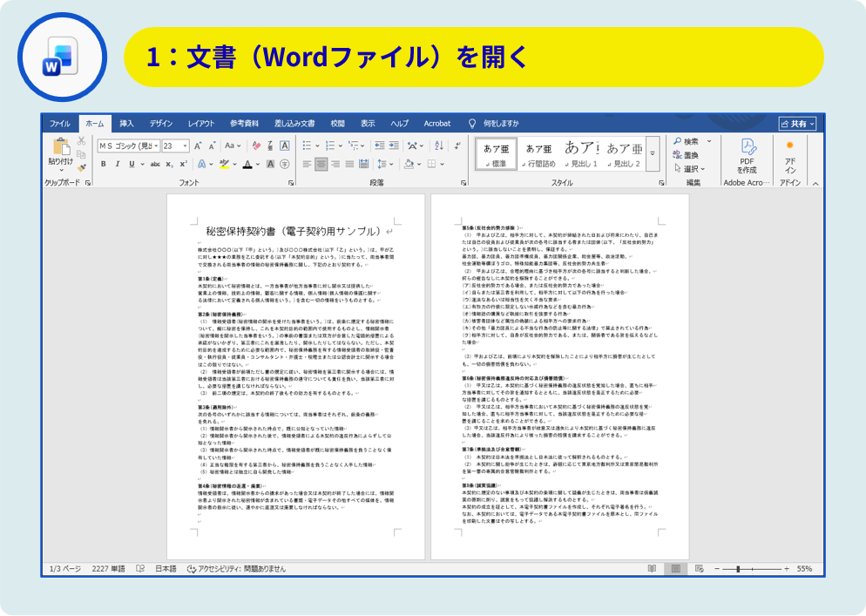Click the yellow text highlight color button
Screen dimensions: 866x616
pyautogui.click(x=225, y=164)
